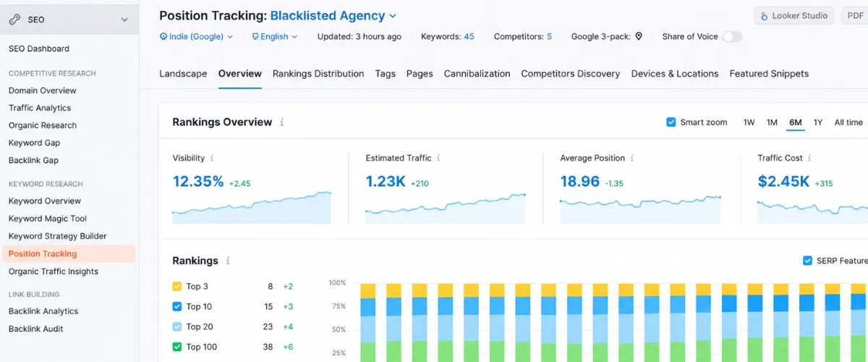
Task: Click the Average Position info icon
Action: [x=631, y=158]
